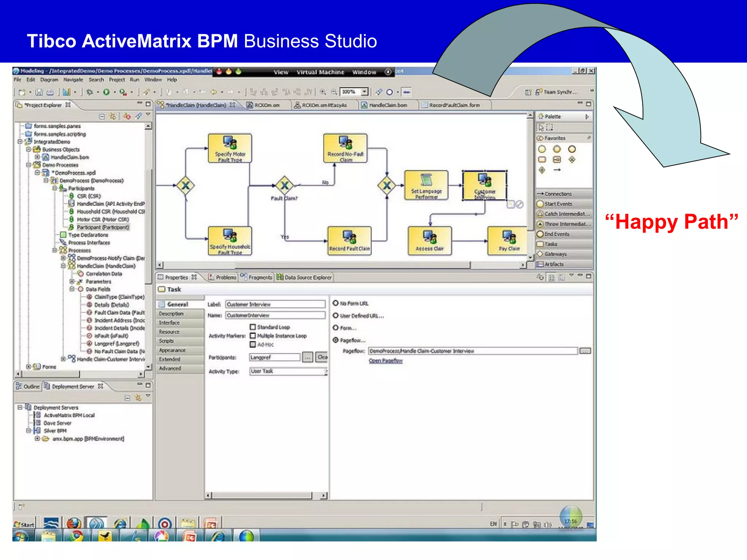747x560 pixels.
Task: Select the Set Language Performer script task
Action: point(426,185)
